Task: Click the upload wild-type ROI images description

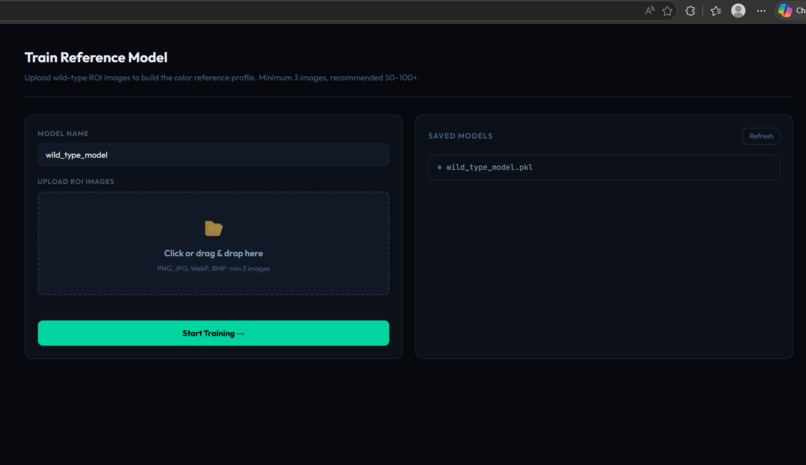Action: [222, 78]
